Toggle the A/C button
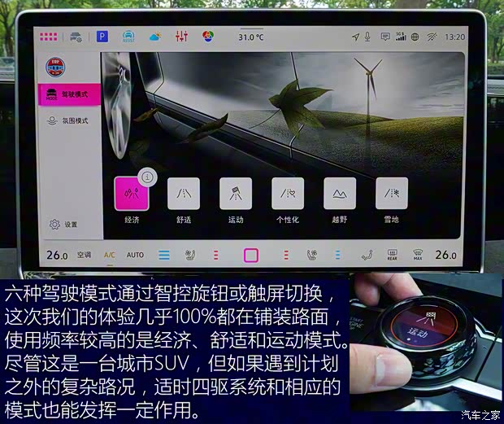Viewport: 504px width, 424px height. (109, 255)
